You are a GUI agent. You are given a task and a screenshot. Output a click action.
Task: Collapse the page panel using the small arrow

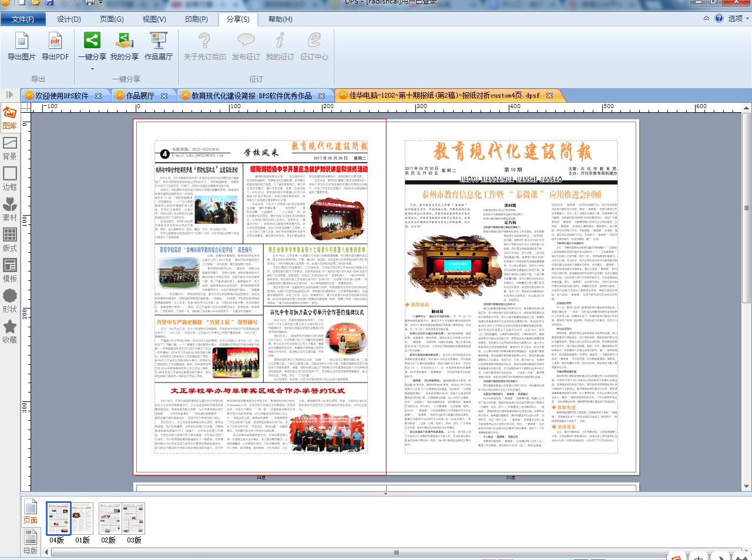(385, 494)
